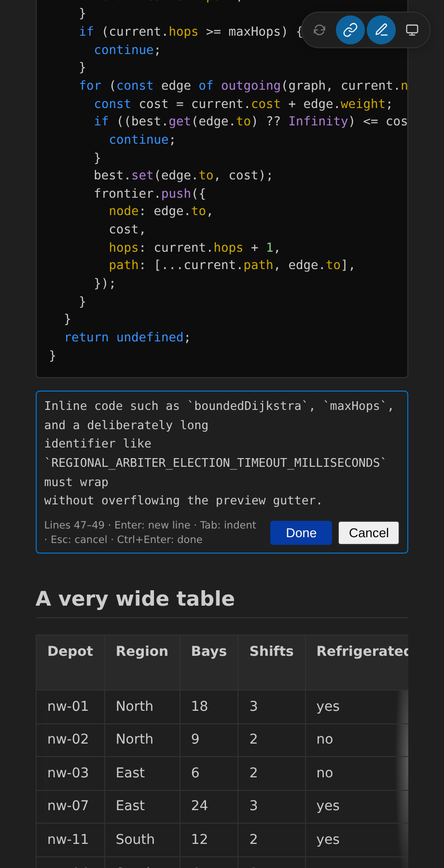444x868 pixels.
Task: Click the nw-11 depot cell
Action: [x=70, y=840]
